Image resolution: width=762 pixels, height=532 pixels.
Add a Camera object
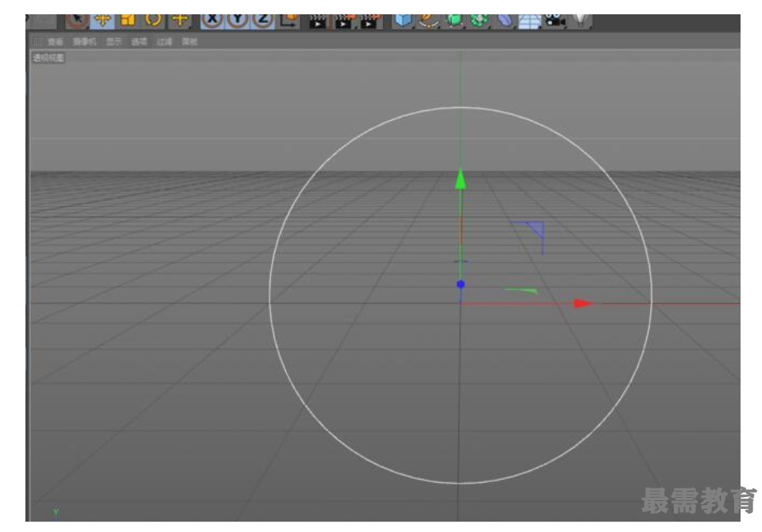pos(555,21)
